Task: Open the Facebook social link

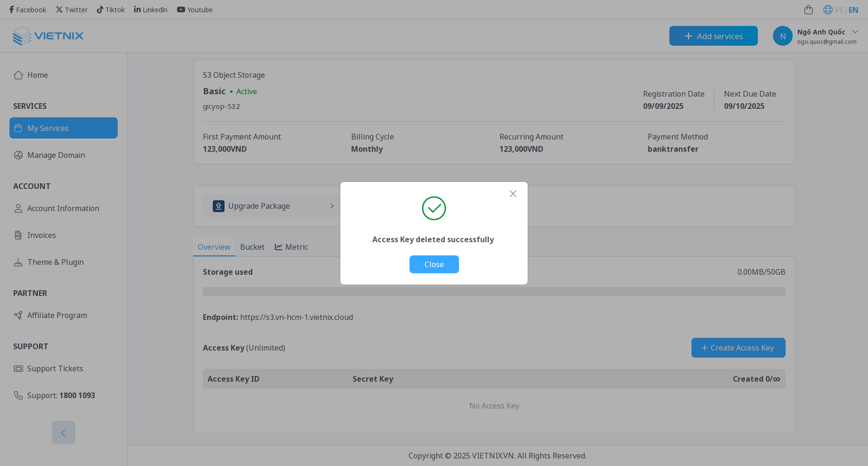Action: [x=27, y=9]
